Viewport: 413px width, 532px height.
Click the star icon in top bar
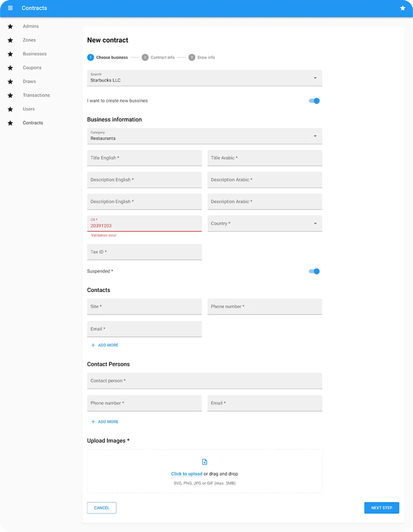[x=403, y=8]
